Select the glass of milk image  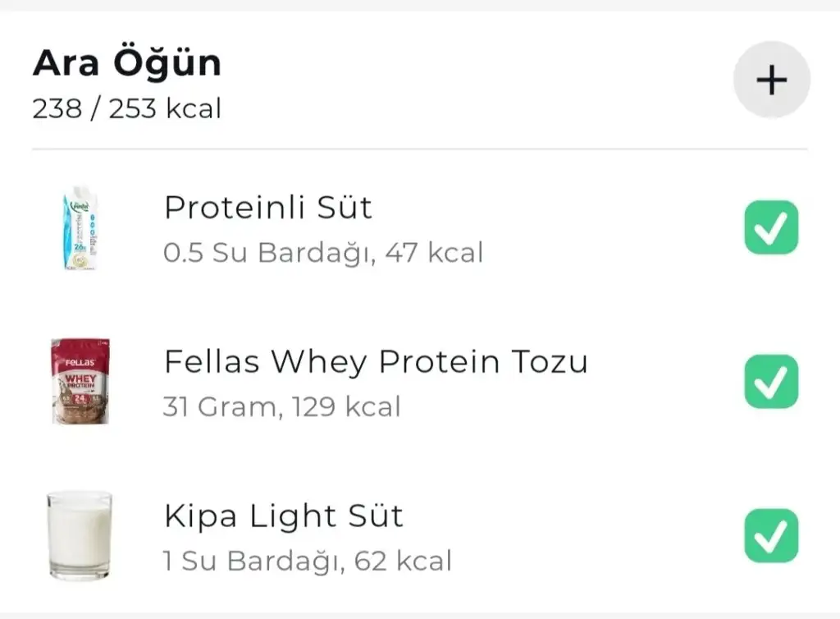pos(80,535)
